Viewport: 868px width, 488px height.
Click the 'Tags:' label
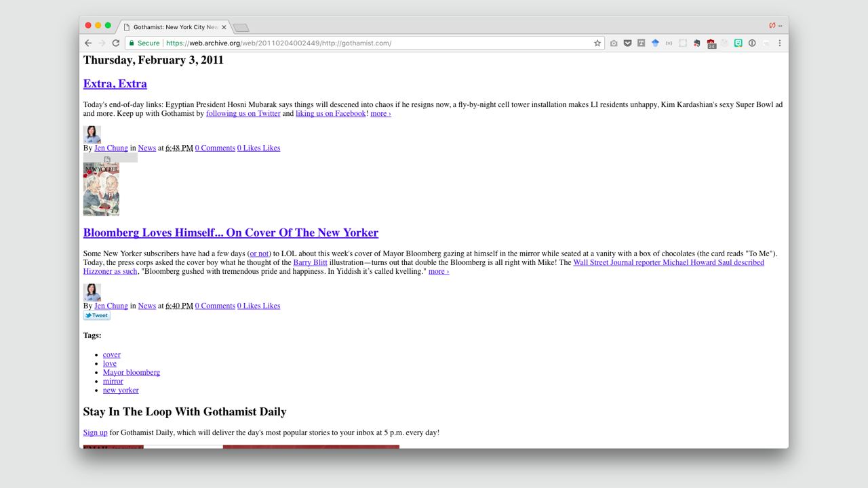click(x=92, y=335)
